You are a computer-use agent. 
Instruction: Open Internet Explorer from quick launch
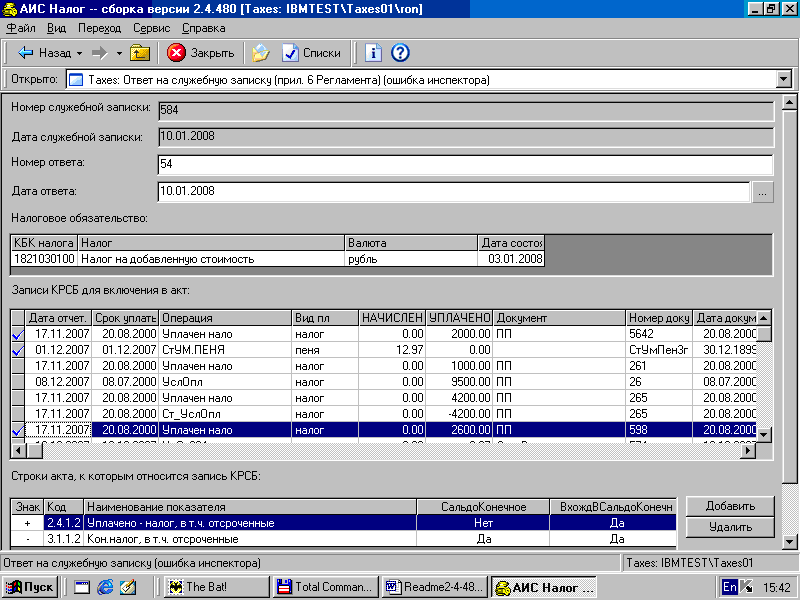coord(105,587)
